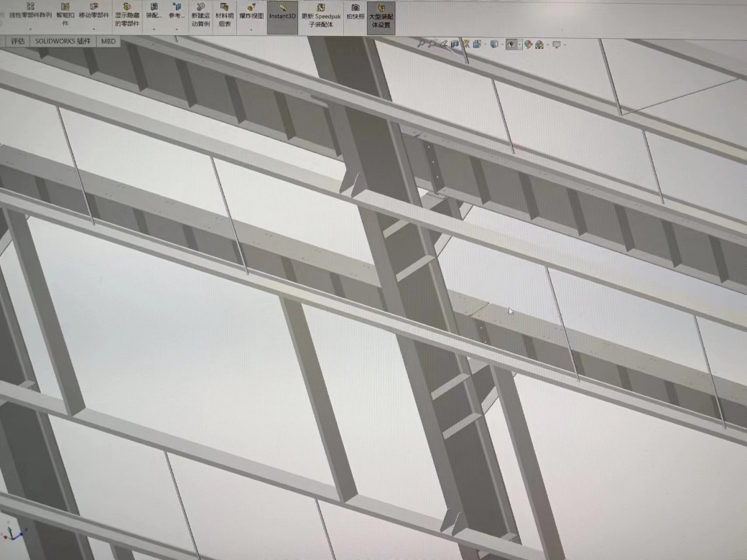Toggle the Hide/Show Items eye icon
Image resolution: width=747 pixels, height=560 pixels.
click(511, 45)
